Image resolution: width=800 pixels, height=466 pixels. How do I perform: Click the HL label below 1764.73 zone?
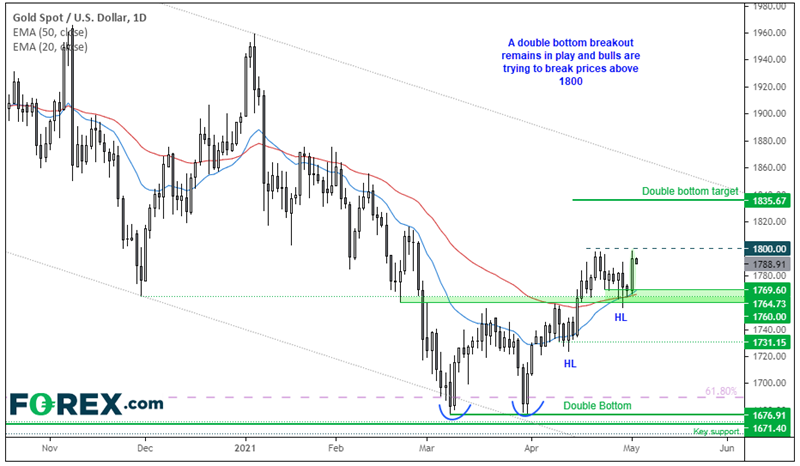(x=620, y=317)
